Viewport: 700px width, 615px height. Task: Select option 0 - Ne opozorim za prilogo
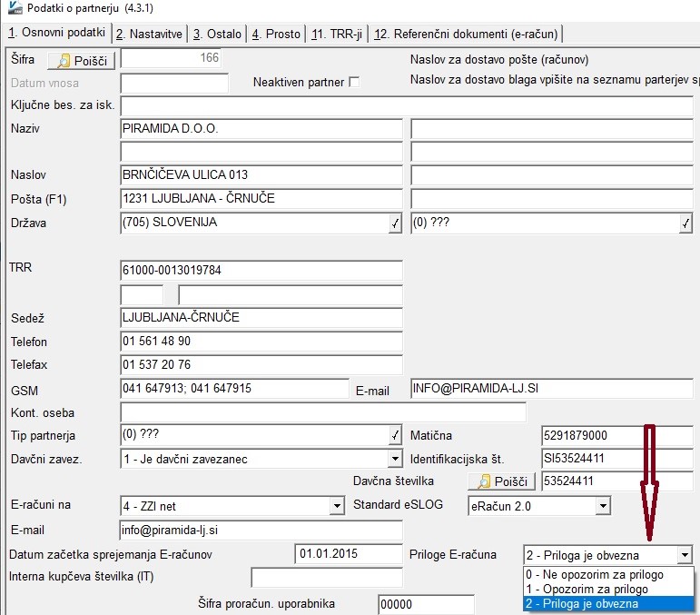coord(608,574)
